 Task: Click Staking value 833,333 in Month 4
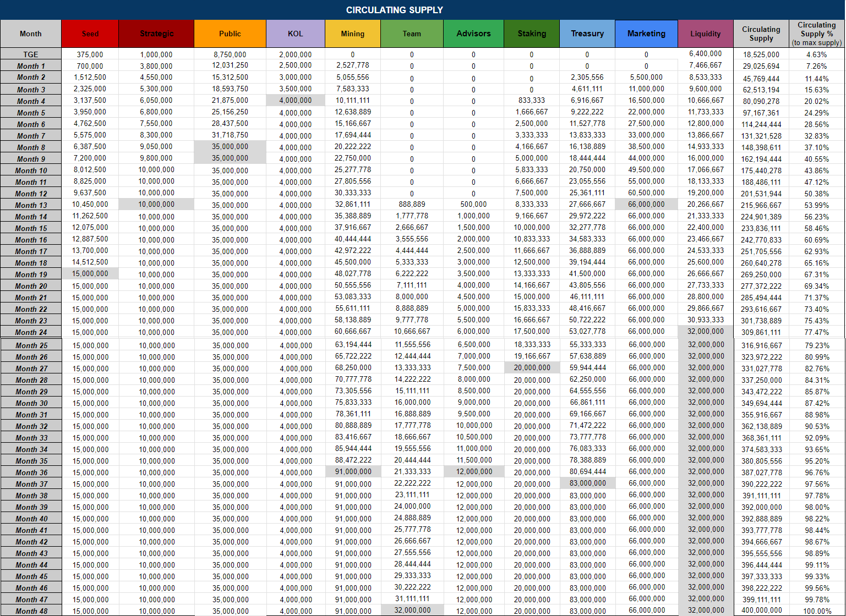coord(532,100)
